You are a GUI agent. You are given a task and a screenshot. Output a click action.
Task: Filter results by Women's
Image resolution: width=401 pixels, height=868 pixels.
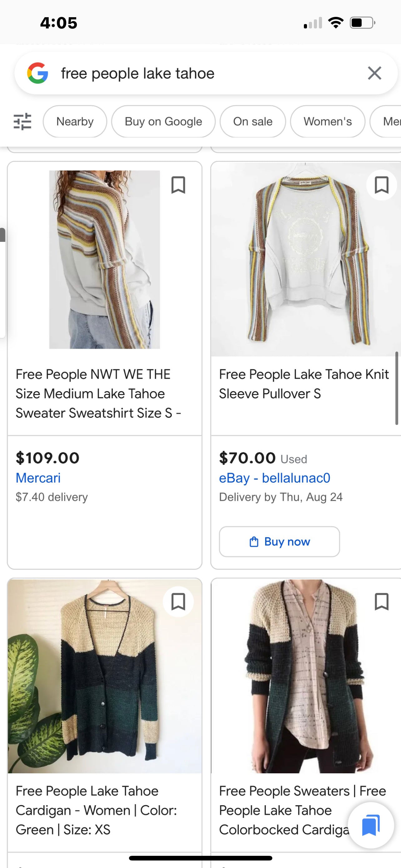(x=327, y=121)
